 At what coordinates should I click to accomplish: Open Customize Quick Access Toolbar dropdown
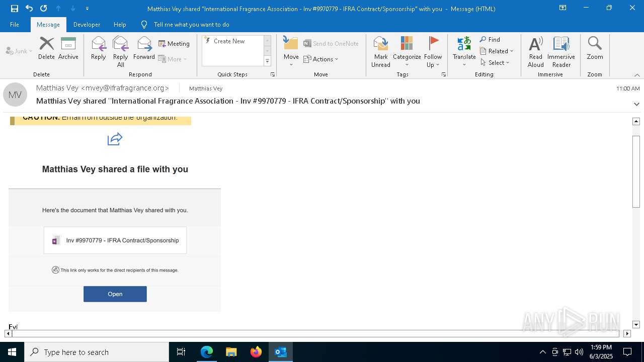87,8
